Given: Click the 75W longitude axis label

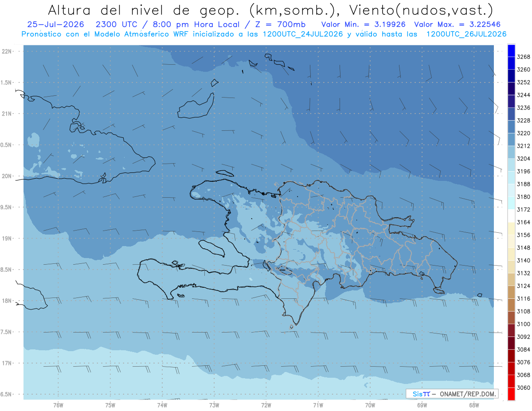Looking at the screenshot, I should 110,405.
